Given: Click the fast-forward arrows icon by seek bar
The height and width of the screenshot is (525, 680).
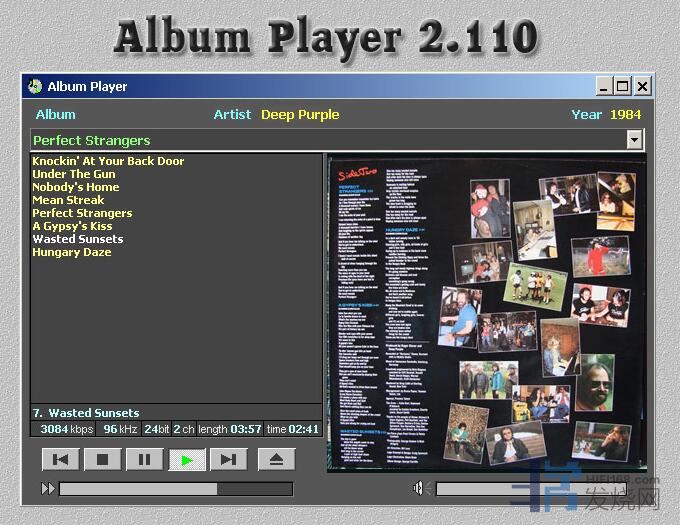Looking at the screenshot, I should pos(48,489).
